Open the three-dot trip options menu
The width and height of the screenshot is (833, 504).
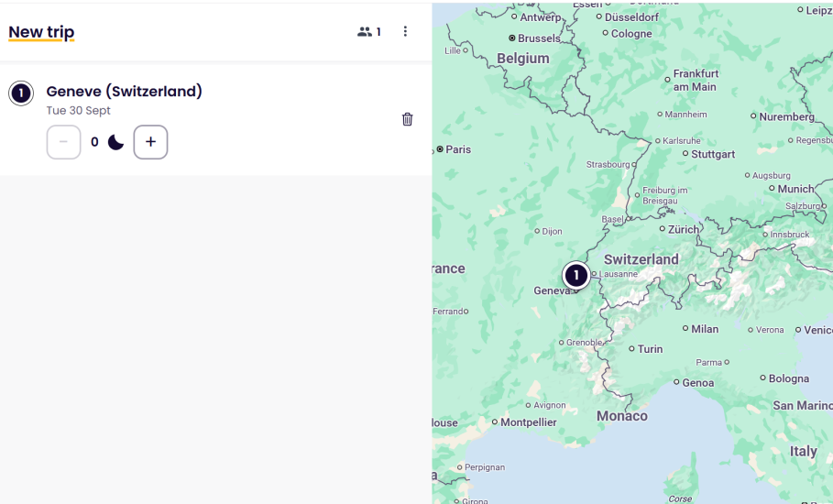pyautogui.click(x=405, y=32)
